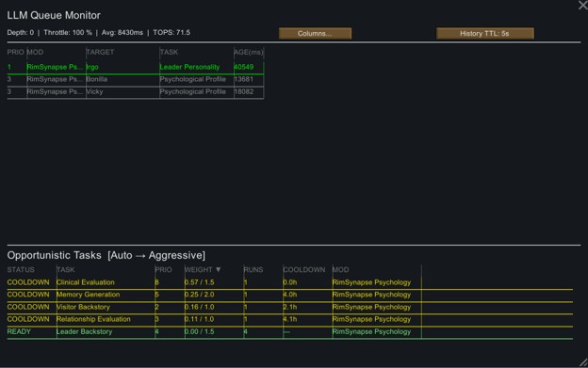Image resolution: width=588 pixels, height=368 pixels.
Task: Click the weight value 0.11 / 1.0
Action: (x=199, y=319)
